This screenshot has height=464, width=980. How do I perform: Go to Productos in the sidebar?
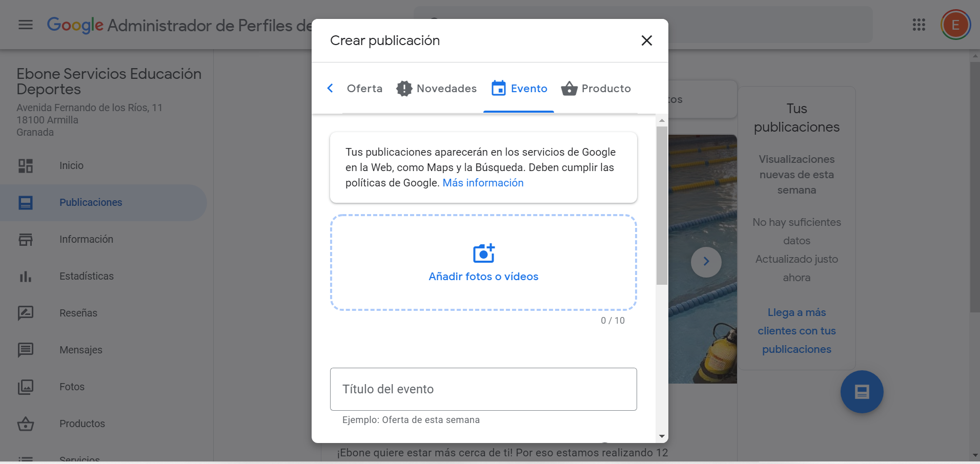coord(82,424)
